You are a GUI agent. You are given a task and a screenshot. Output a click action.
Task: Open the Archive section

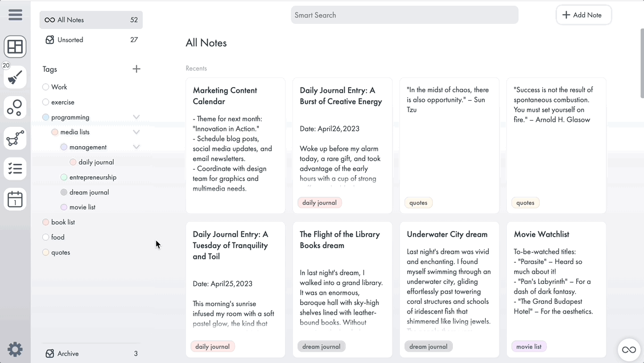coord(67,353)
